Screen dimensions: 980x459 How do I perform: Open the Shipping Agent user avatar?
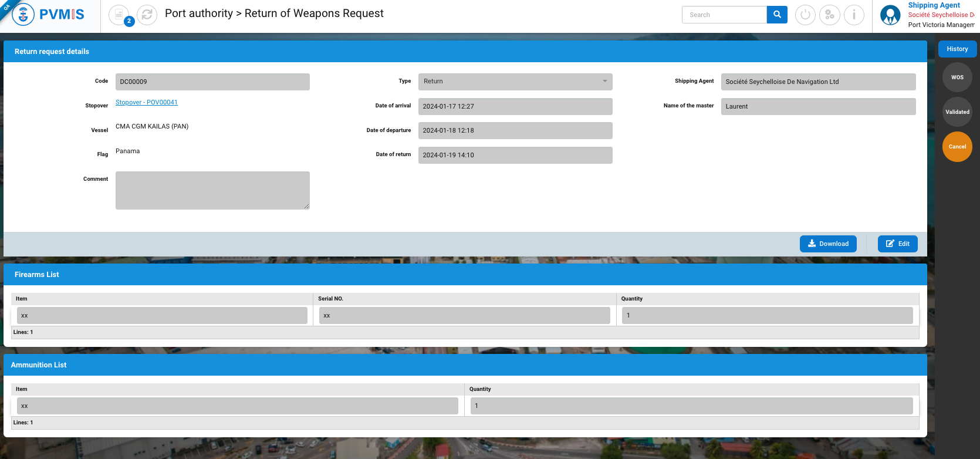pos(890,15)
